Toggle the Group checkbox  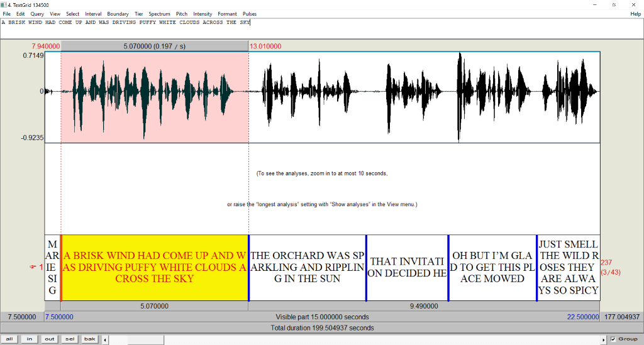tap(613, 339)
